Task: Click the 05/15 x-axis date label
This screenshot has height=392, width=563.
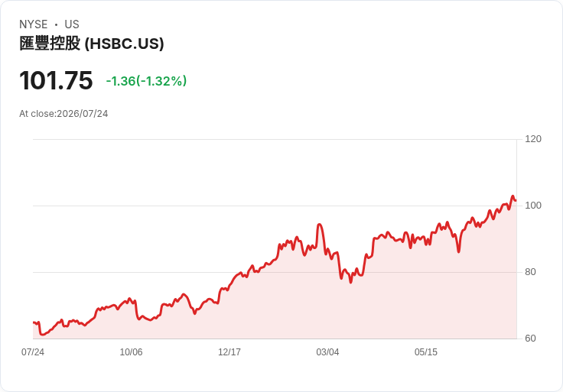Action: tap(426, 352)
